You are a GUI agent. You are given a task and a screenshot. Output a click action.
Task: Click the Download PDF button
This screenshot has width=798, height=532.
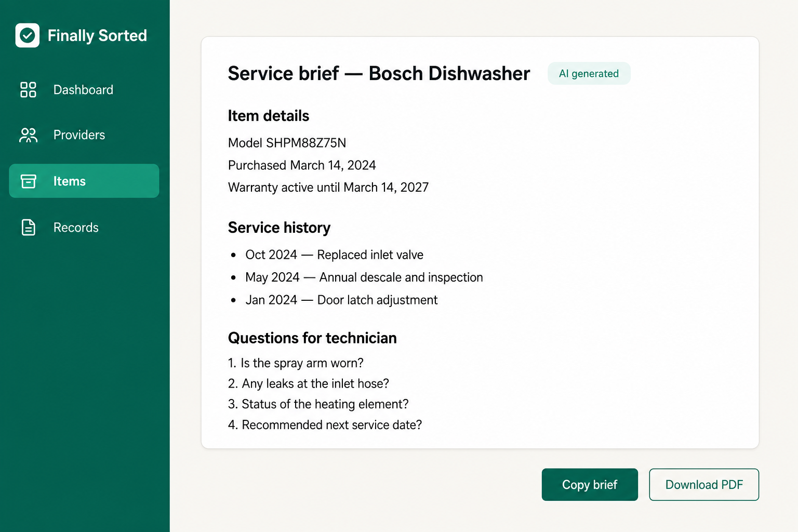704,485
